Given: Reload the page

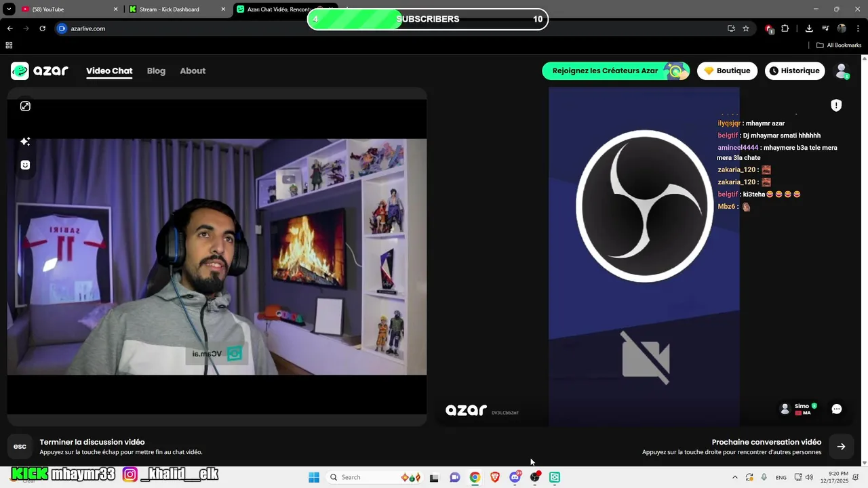Looking at the screenshot, I should 42,28.
